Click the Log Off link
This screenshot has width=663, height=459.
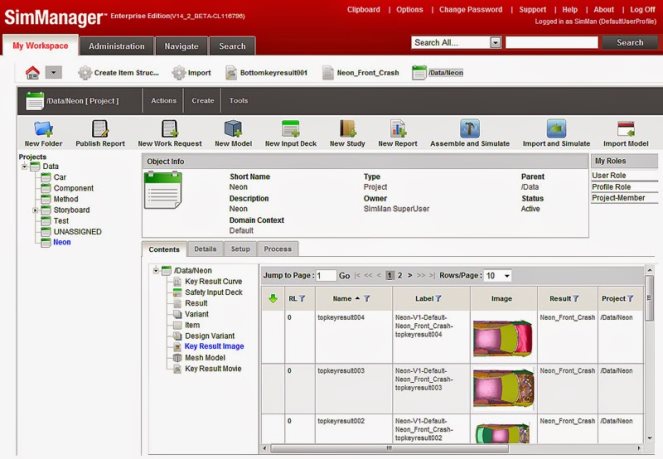click(642, 10)
